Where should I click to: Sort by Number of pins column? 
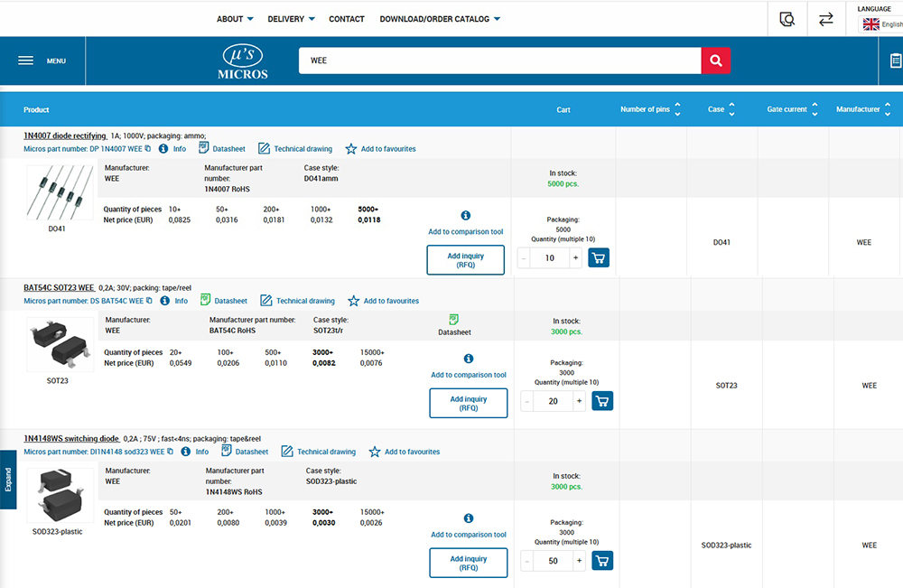[x=677, y=109]
